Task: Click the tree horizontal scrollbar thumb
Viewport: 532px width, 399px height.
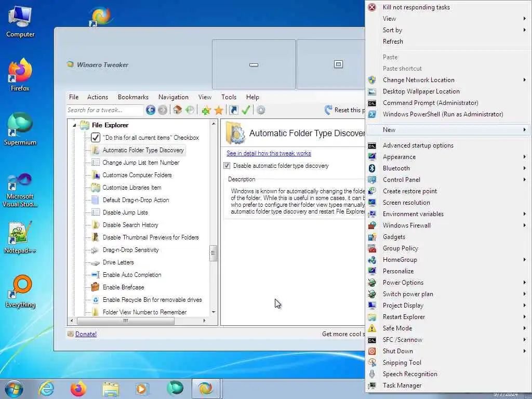Action: 126,321
